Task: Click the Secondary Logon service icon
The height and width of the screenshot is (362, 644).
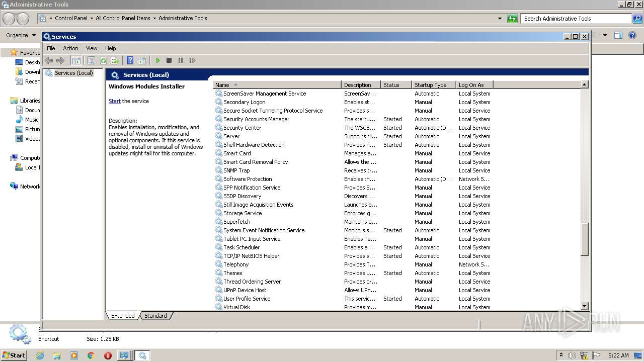Action: tap(219, 102)
